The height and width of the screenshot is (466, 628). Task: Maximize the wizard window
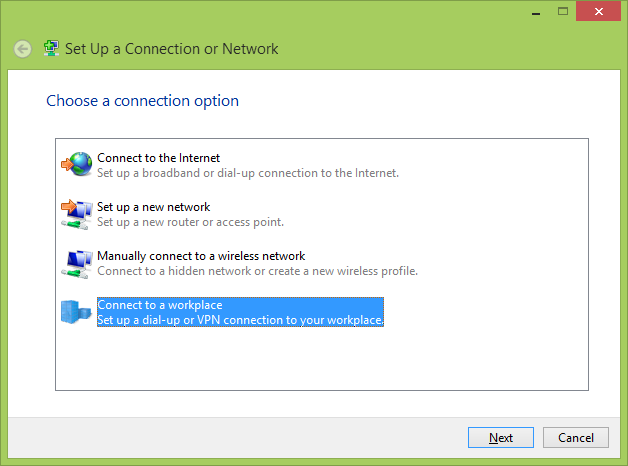563,11
